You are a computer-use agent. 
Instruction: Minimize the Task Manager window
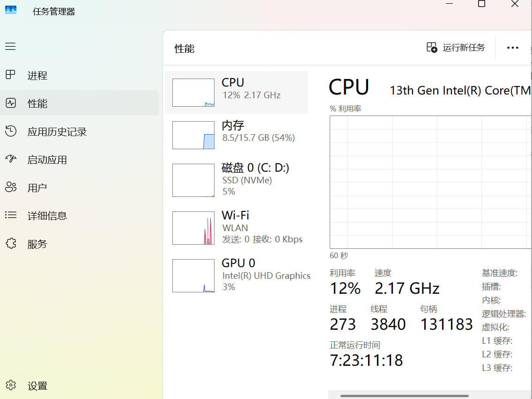pyautogui.click(x=449, y=3)
